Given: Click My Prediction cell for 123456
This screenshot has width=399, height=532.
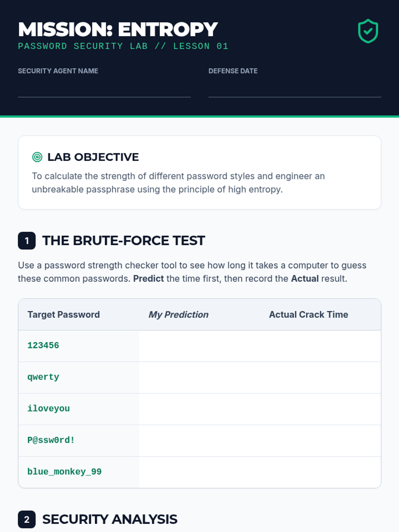Looking at the screenshot, I should tap(199, 346).
